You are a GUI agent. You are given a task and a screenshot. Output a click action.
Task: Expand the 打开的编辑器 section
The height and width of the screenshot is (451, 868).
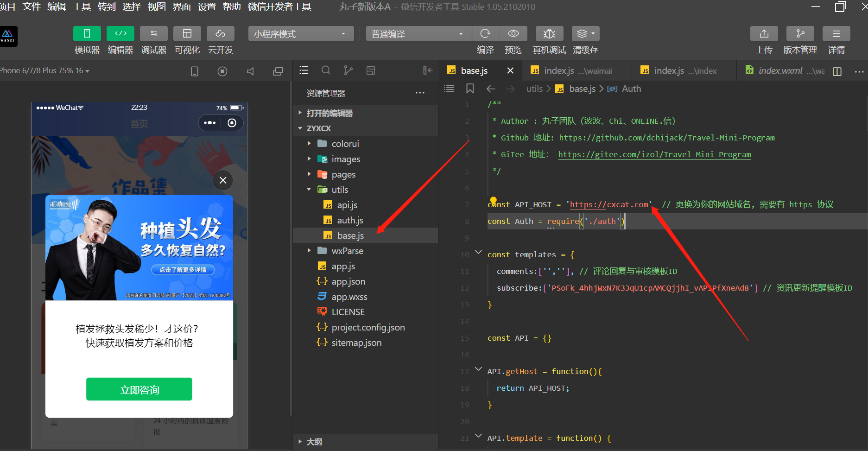365,113
